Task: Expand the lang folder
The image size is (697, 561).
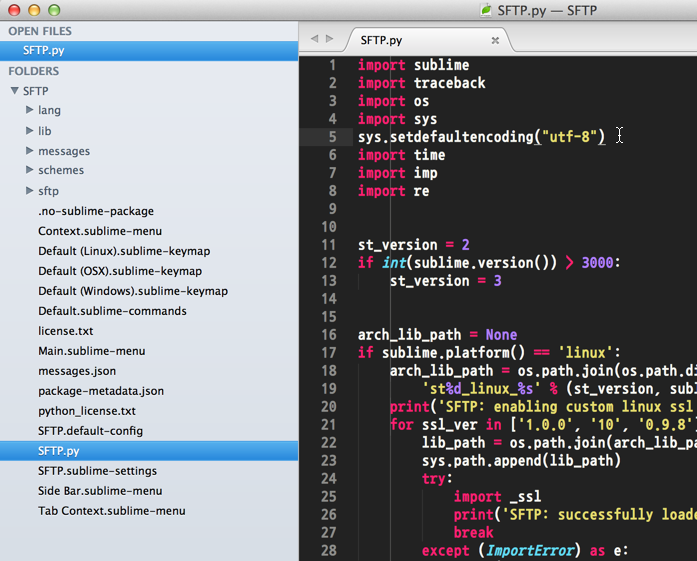Action: pos(29,110)
